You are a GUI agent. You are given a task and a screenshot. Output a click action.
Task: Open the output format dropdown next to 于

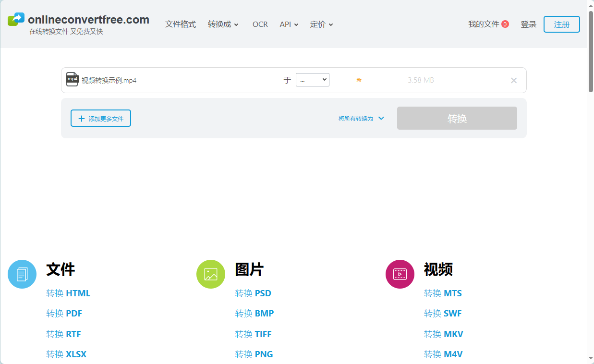tap(313, 80)
